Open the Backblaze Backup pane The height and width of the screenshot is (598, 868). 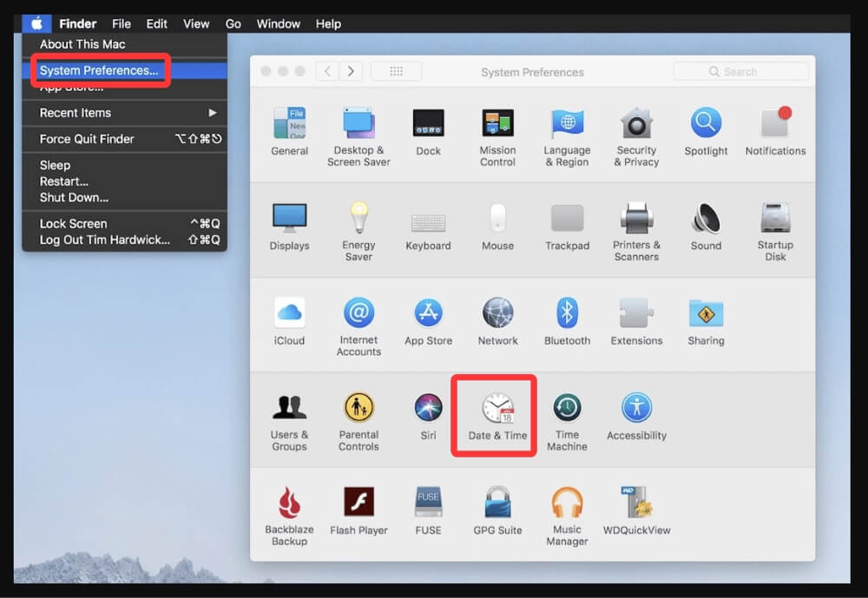pyautogui.click(x=289, y=503)
